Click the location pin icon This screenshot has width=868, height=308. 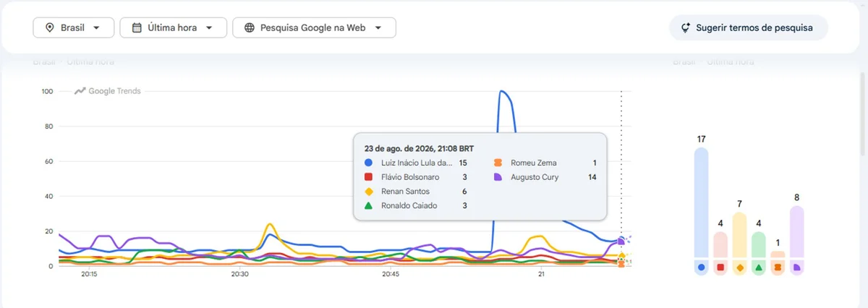coord(50,27)
